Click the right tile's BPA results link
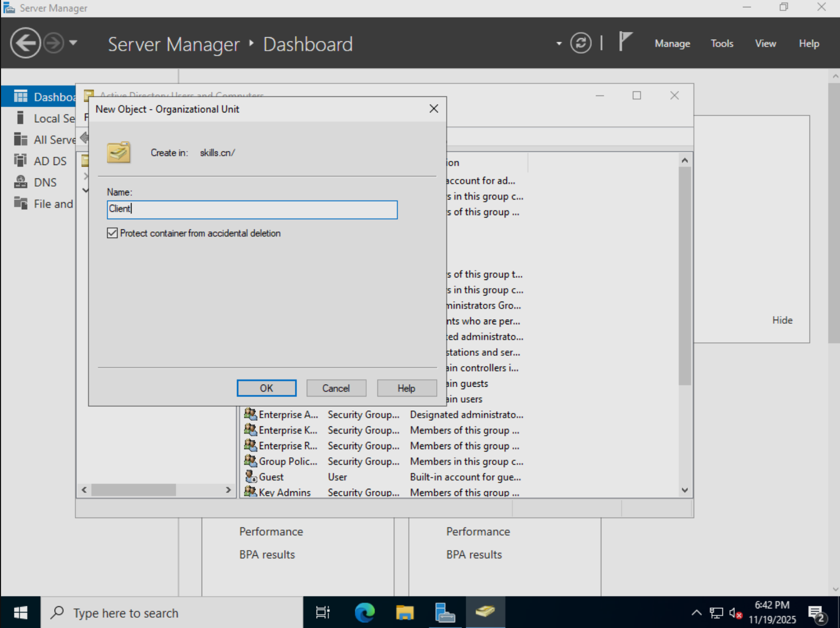Image resolution: width=840 pixels, height=628 pixels. [474, 555]
